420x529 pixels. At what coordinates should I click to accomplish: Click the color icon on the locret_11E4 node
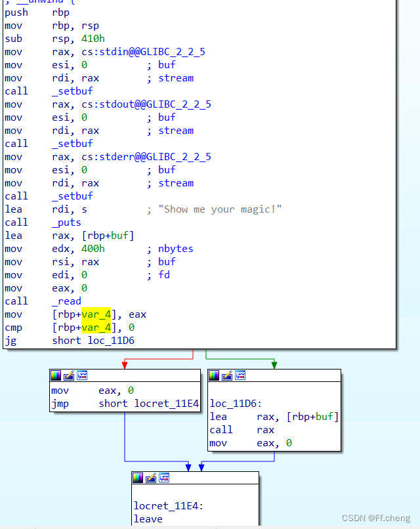(138, 478)
